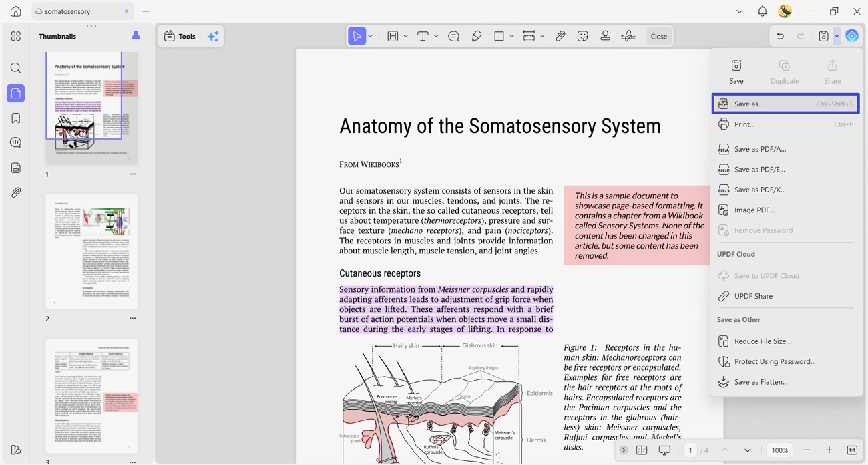This screenshot has height=465, width=868.
Task: Open the Search panel in sidebar
Action: (16, 68)
